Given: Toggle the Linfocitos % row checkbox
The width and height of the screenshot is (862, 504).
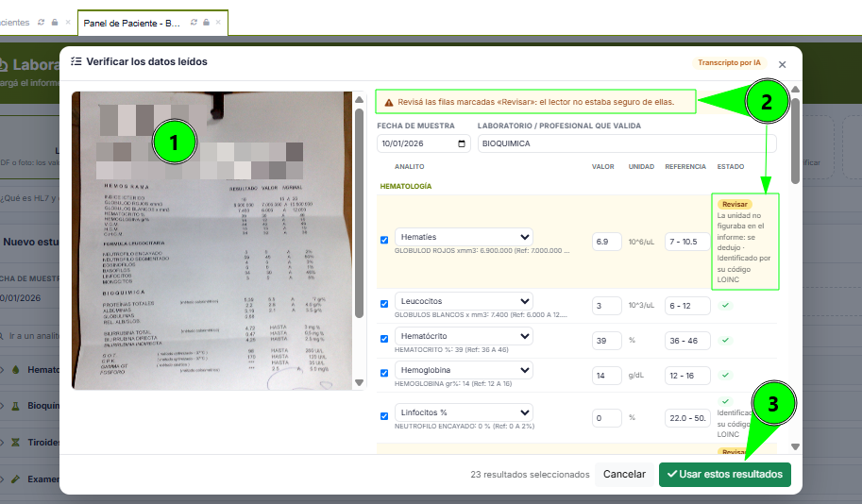Looking at the screenshot, I should click(384, 416).
